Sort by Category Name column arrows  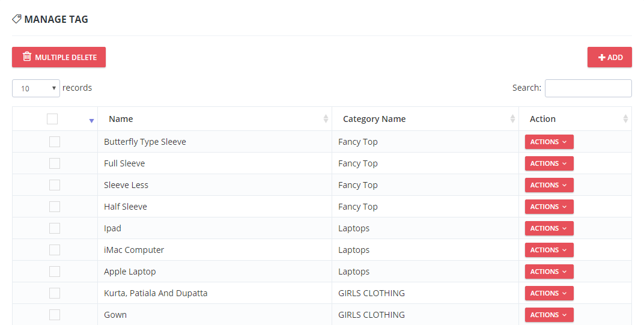[x=512, y=119]
